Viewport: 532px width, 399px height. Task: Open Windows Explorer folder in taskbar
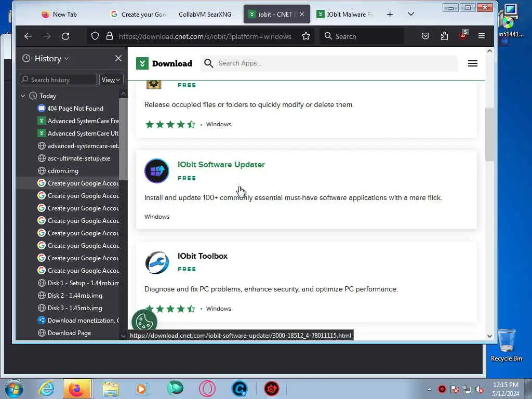click(111, 389)
